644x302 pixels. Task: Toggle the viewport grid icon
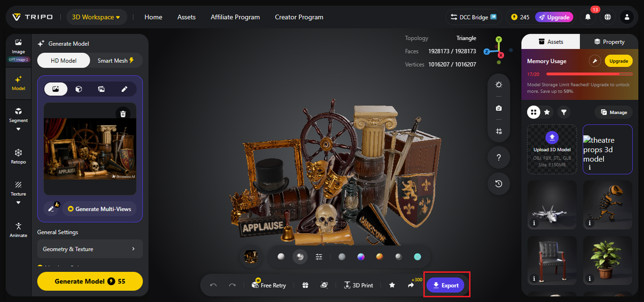[x=499, y=131]
